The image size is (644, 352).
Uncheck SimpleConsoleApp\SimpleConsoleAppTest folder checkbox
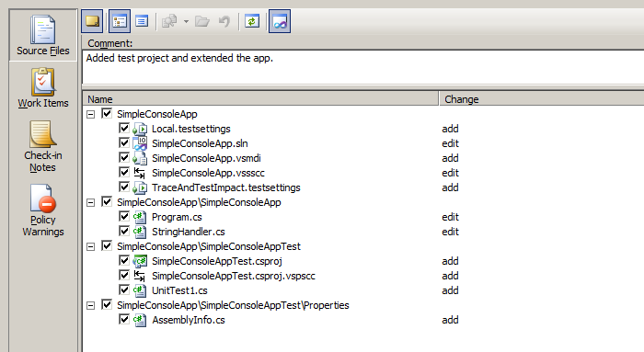[x=107, y=245]
